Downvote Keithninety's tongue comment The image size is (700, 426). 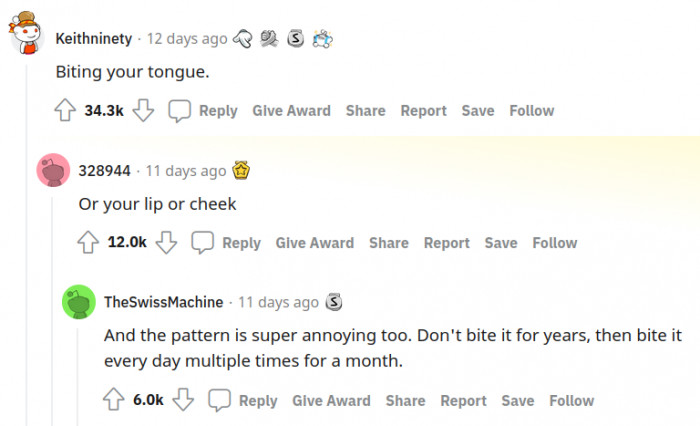144,111
